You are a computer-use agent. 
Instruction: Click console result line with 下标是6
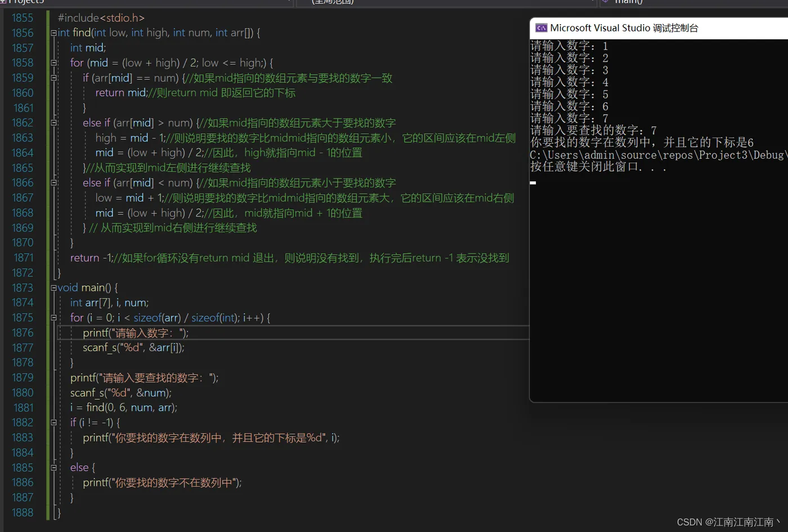(x=642, y=143)
